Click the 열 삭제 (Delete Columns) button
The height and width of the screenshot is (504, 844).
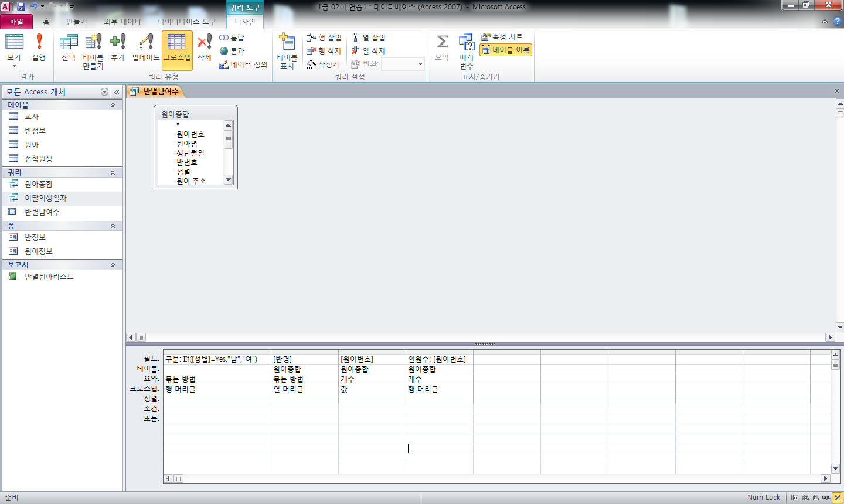368,51
